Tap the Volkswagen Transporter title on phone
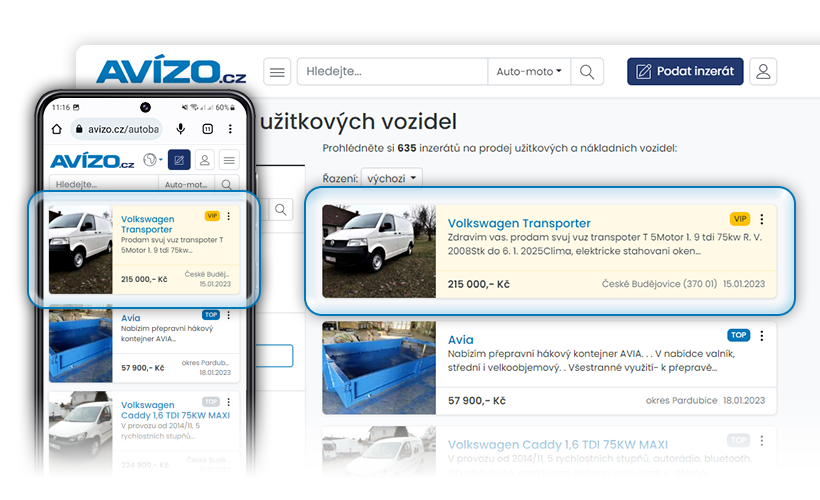The height and width of the screenshot is (500, 820). tap(147, 224)
